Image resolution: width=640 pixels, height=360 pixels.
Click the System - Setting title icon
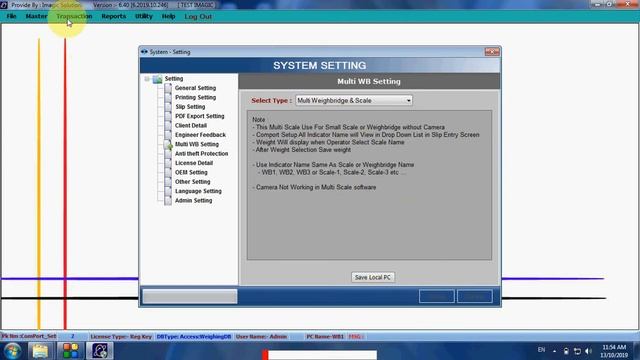coord(144,52)
